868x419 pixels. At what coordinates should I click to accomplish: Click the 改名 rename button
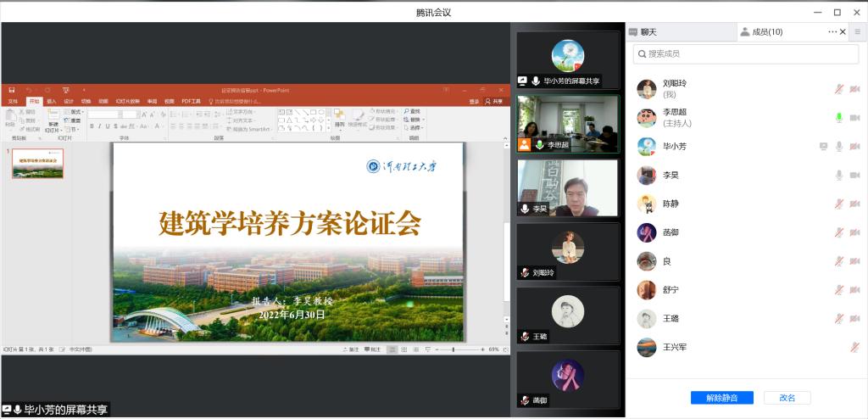[x=787, y=398]
